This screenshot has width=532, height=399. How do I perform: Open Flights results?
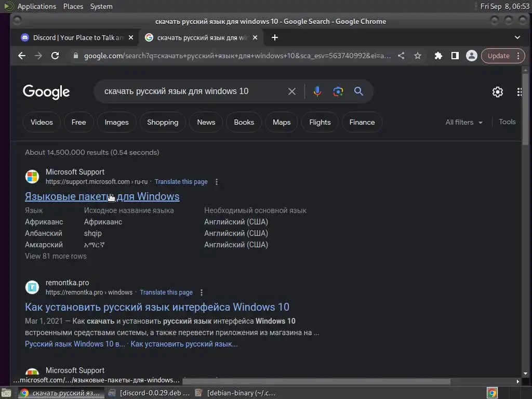(320, 122)
